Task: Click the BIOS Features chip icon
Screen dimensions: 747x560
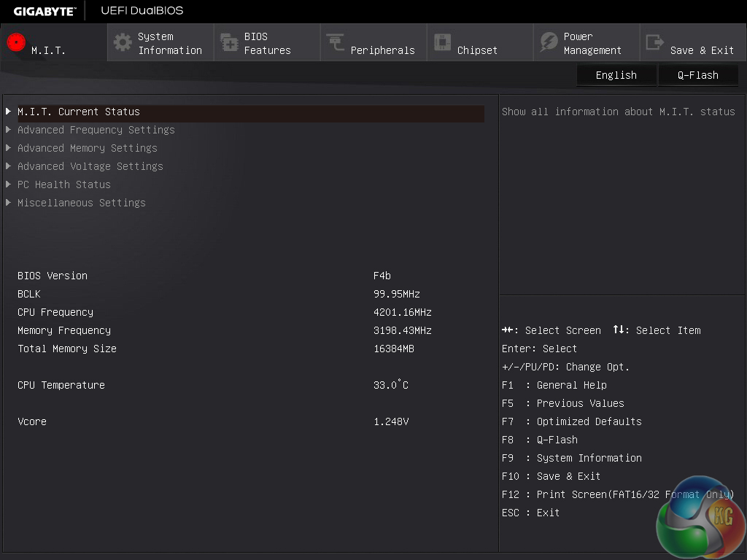Action: (229, 42)
